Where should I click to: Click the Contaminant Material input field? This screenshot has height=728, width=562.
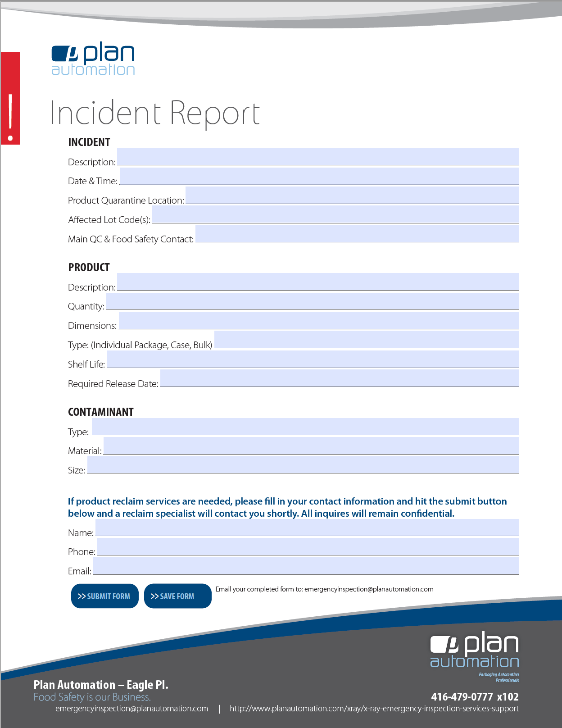point(311,446)
